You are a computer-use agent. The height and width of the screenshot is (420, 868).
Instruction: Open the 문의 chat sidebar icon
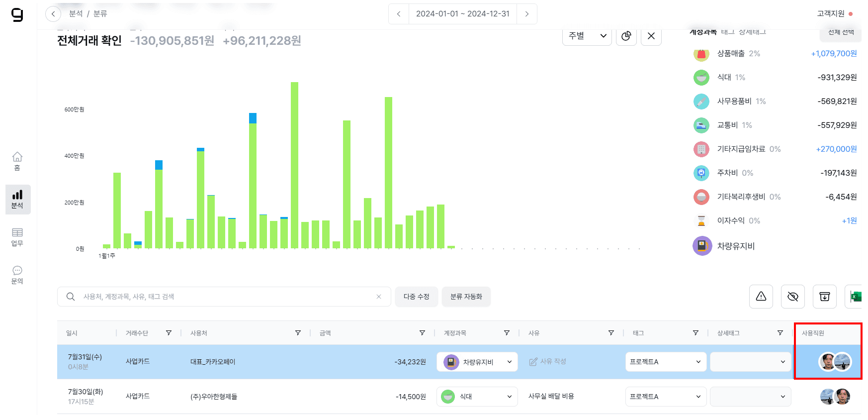tap(17, 275)
